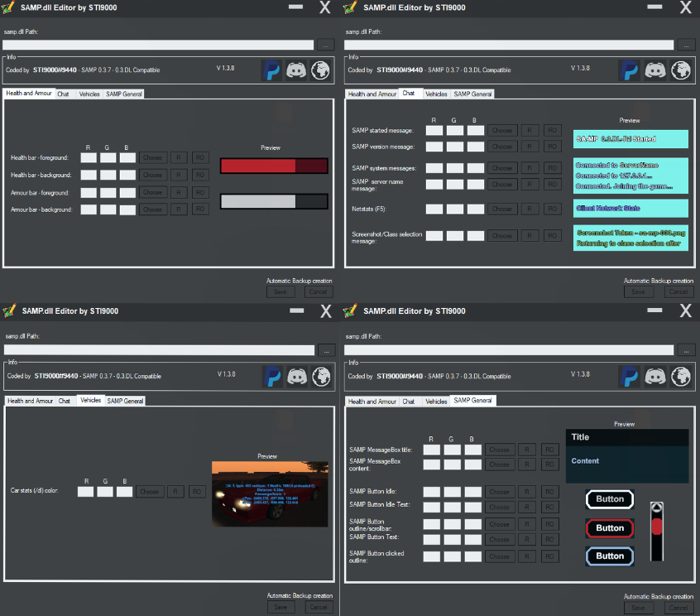The width and height of the screenshot is (700, 616).
Task: Click Discord icon in SAMP General window
Action: (x=655, y=377)
